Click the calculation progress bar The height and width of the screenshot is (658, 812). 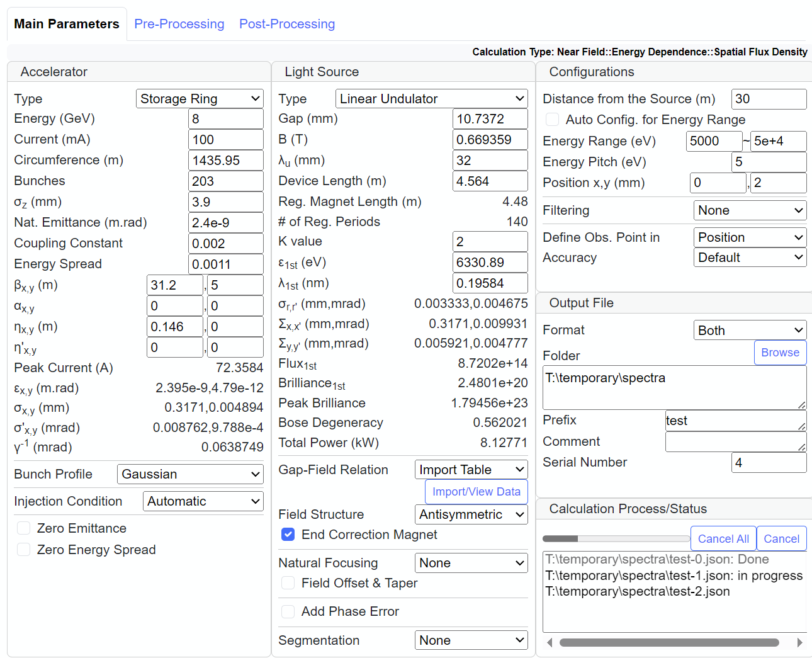pyautogui.click(x=616, y=539)
